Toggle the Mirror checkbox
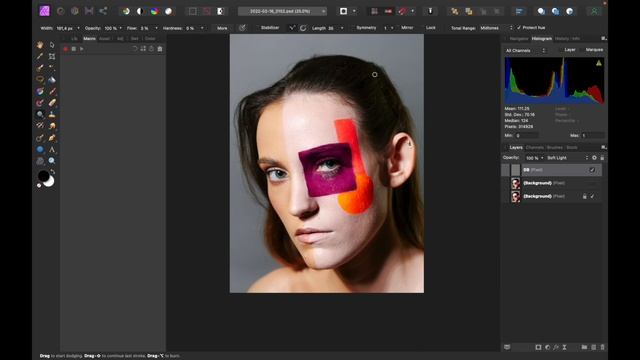Screen dimensions: 640x360 [x=397, y=28]
